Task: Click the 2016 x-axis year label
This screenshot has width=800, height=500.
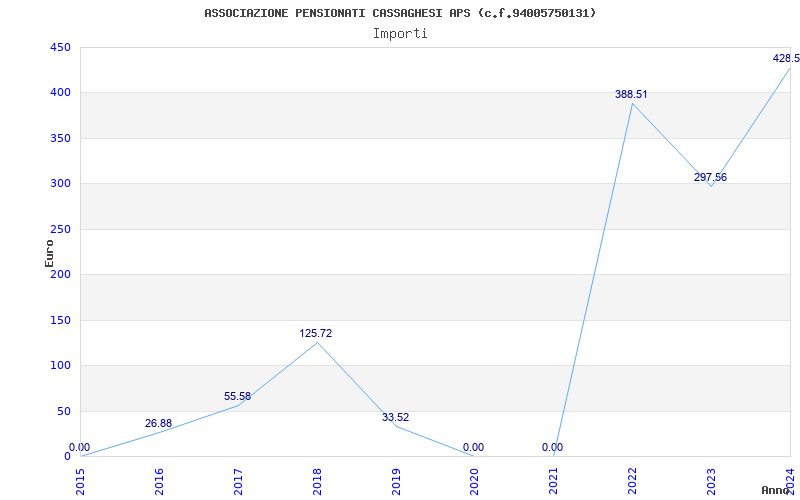Action: pos(159,482)
